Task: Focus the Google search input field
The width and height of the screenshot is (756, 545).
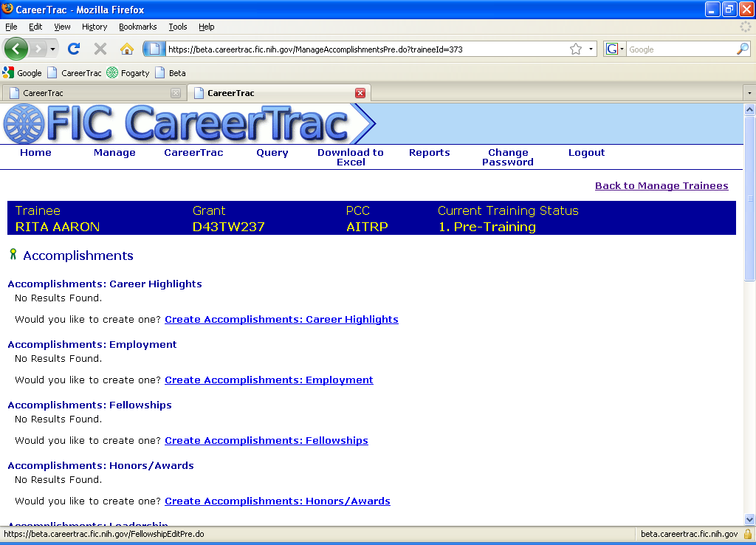Action: [x=681, y=49]
